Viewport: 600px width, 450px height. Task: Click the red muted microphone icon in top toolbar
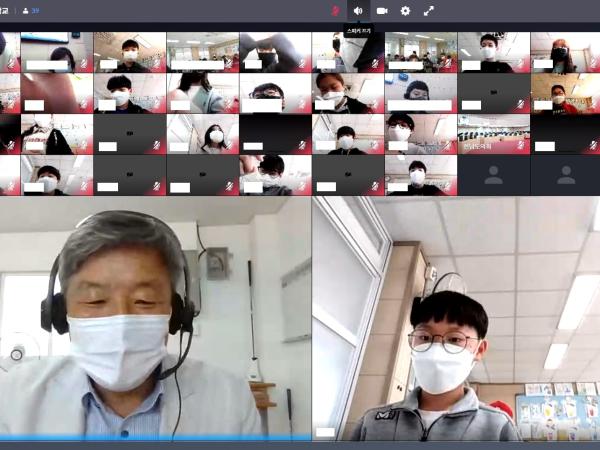coord(335,10)
